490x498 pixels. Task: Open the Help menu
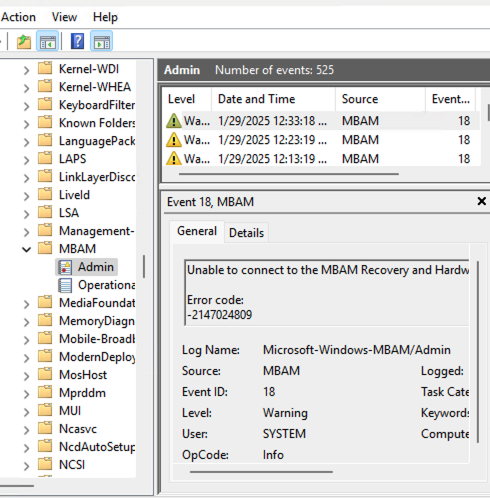[105, 17]
